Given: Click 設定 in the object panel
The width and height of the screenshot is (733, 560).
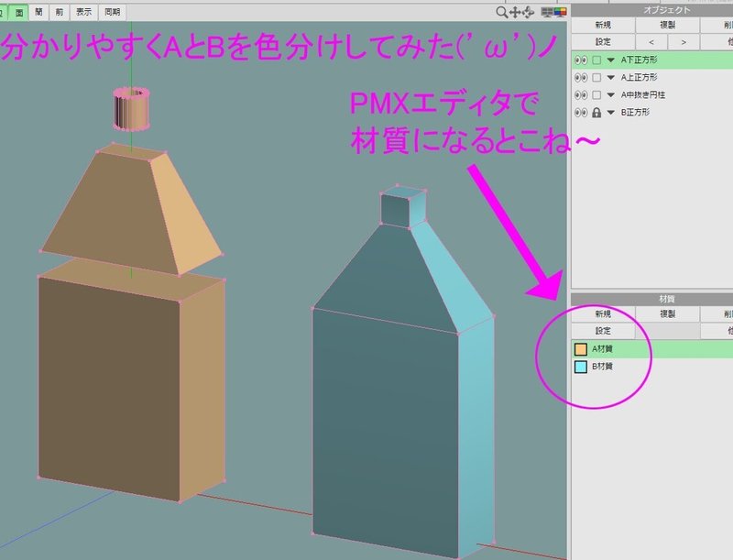Looking at the screenshot, I should pyautogui.click(x=603, y=41).
